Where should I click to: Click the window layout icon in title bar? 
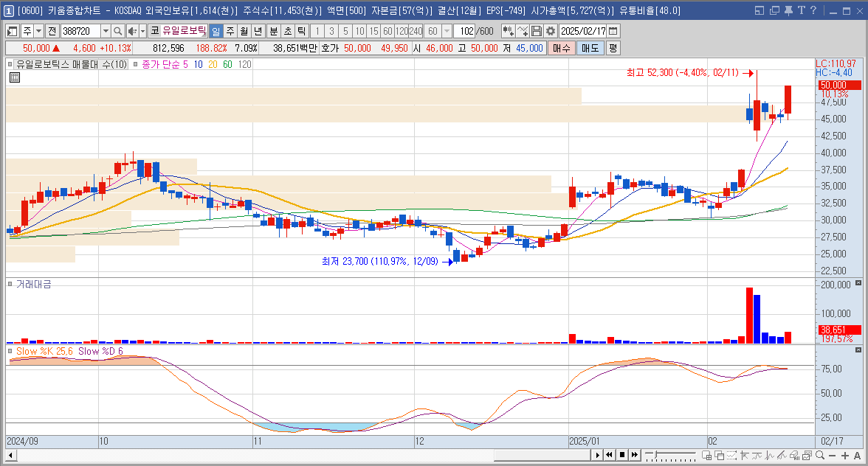pyautogui.click(x=759, y=10)
